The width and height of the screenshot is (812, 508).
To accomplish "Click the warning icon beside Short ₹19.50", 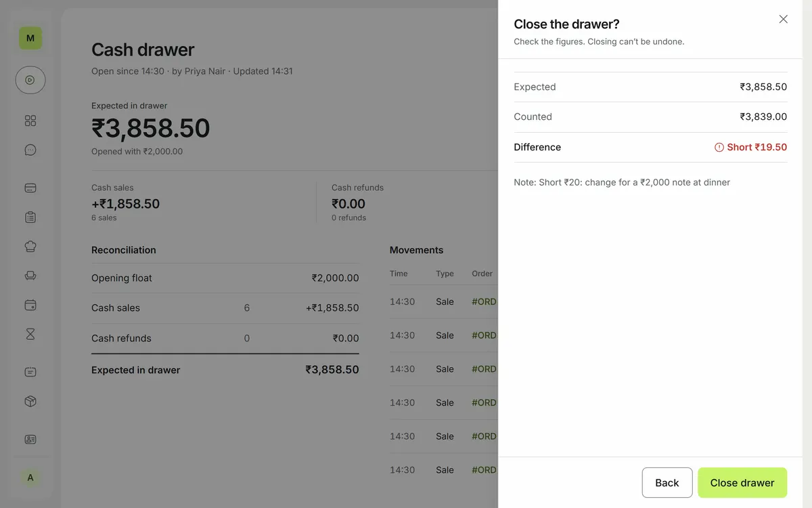I will (719, 147).
